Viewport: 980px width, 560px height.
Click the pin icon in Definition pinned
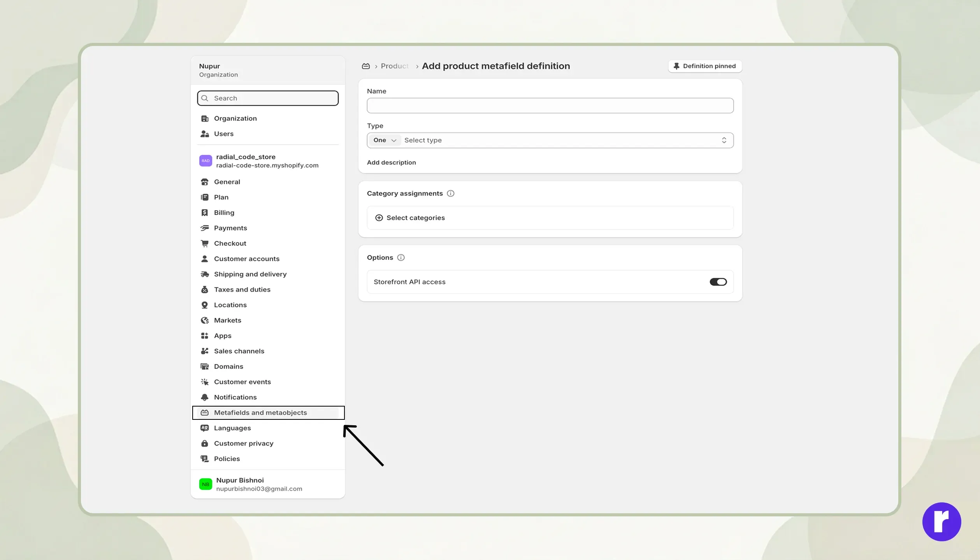(x=676, y=66)
